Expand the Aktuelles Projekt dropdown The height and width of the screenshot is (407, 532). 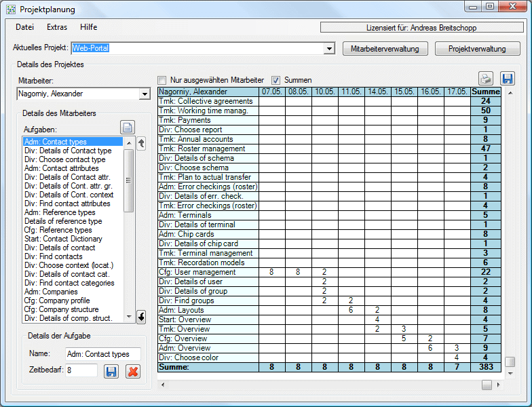click(x=329, y=49)
